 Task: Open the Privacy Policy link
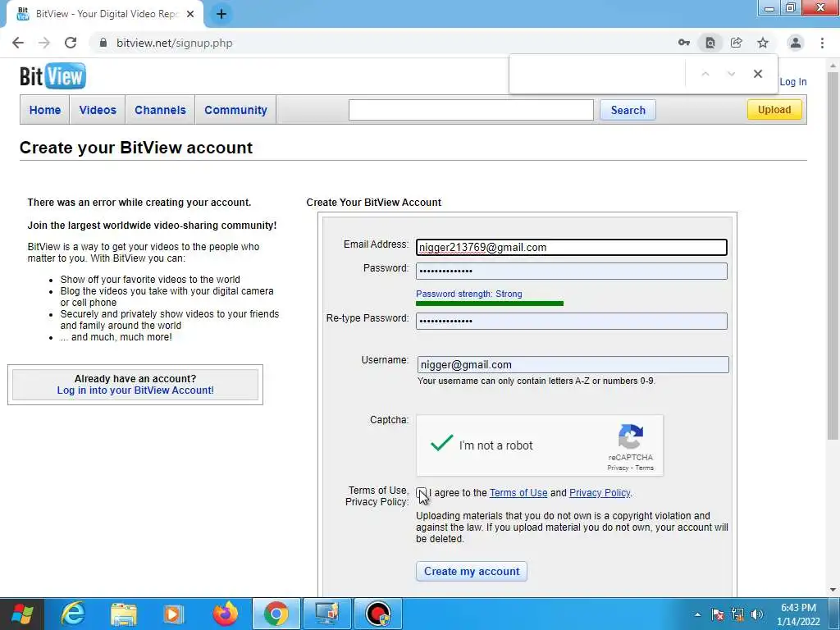(x=600, y=493)
